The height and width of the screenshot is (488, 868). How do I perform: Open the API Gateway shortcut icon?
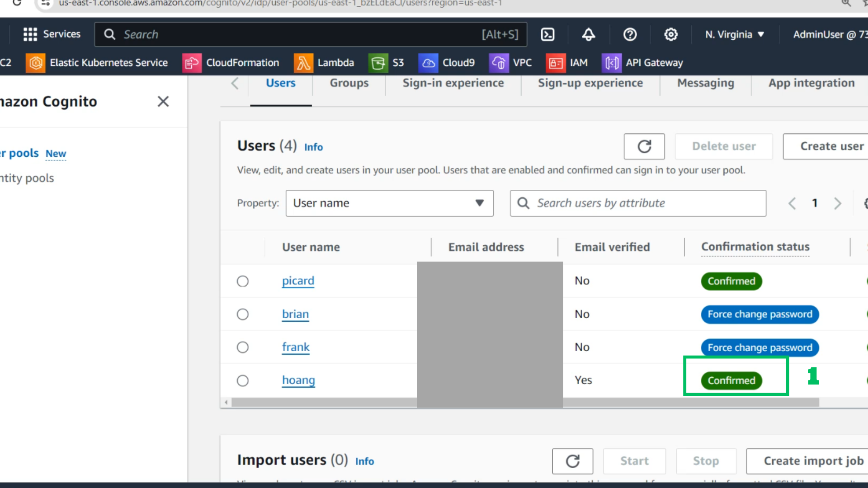tap(611, 63)
